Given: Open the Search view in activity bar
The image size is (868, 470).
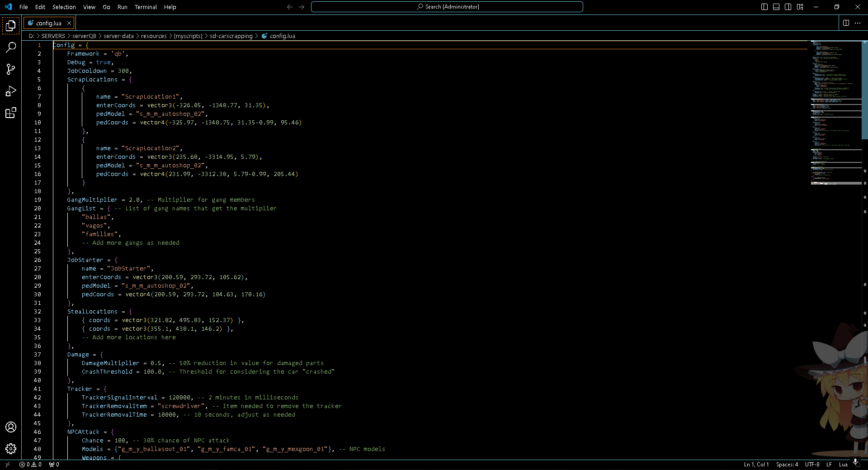Looking at the screenshot, I should 11,47.
